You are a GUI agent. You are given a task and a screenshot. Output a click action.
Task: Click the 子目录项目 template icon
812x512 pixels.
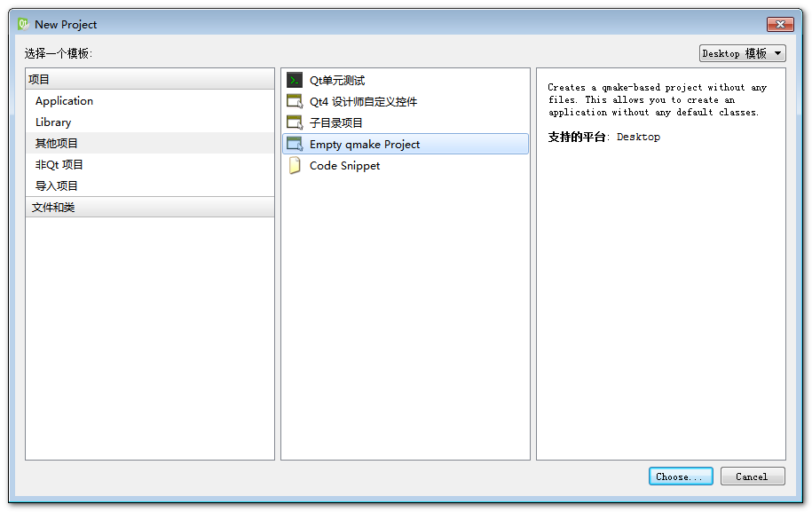(x=295, y=122)
